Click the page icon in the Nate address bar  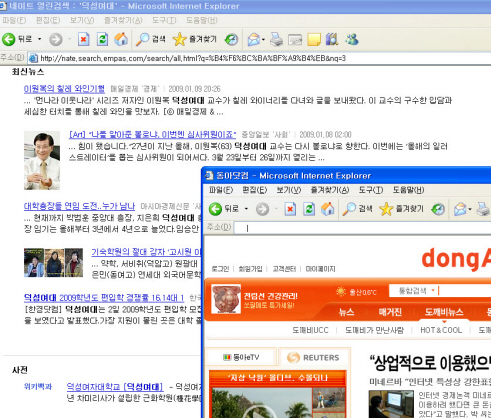click(33, 58)
